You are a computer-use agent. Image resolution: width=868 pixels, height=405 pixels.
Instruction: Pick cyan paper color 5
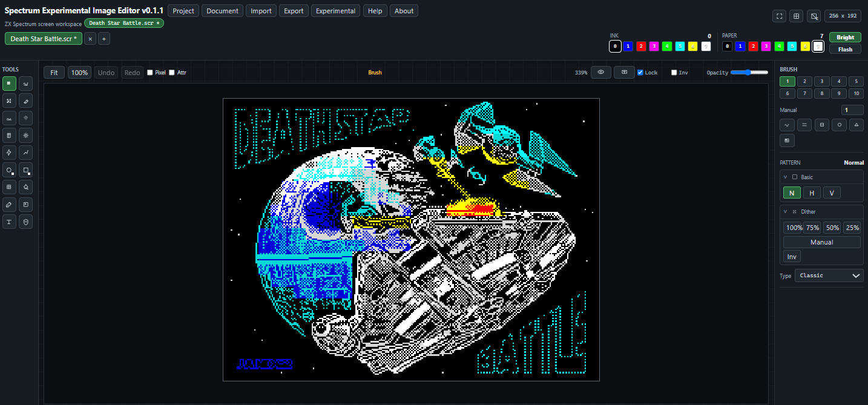[792, 46]
